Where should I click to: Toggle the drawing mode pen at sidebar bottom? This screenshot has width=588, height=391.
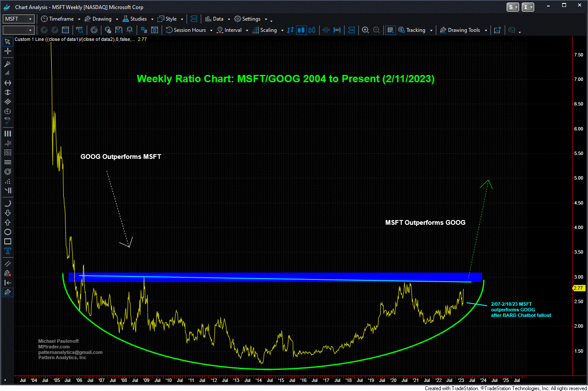click(7, 292)
